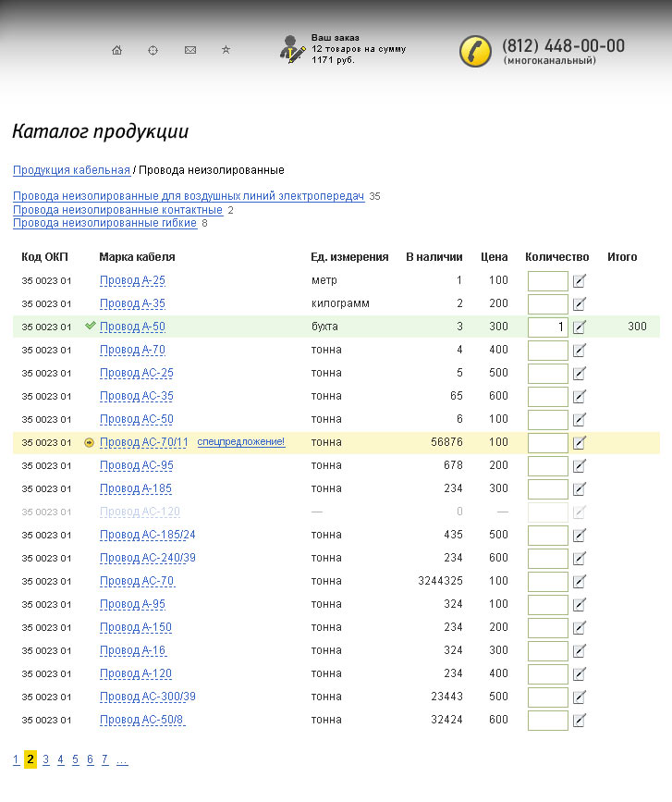The height and width of the screenshot is (802, 672).
Task: Open the envelope contact icon
Action: pos(190,50)
